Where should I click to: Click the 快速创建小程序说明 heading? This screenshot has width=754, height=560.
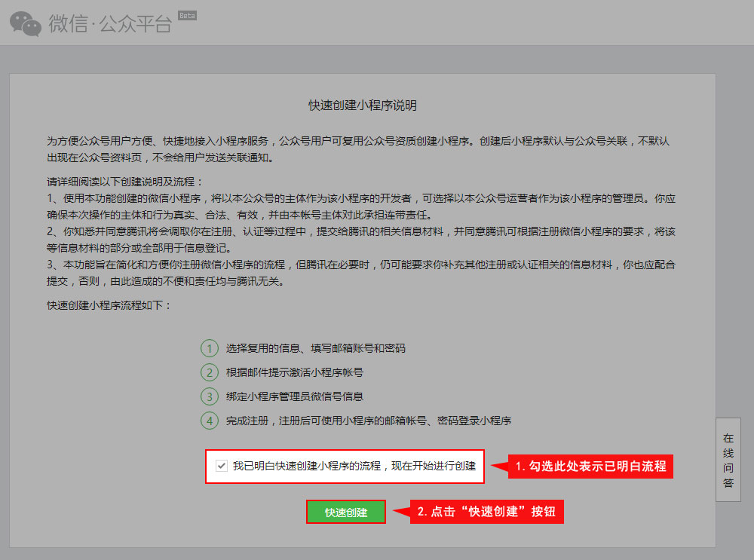(362, 105)
